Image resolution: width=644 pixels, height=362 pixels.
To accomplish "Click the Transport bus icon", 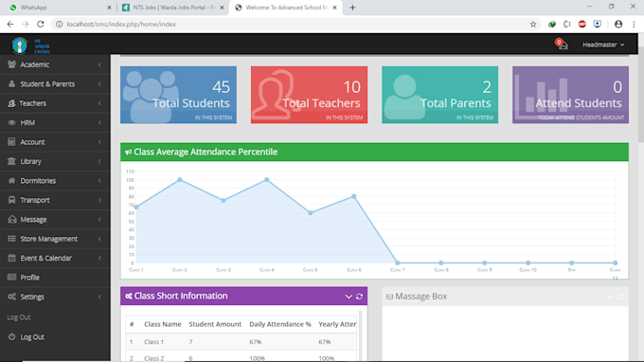I will click(x=11, y=200).
